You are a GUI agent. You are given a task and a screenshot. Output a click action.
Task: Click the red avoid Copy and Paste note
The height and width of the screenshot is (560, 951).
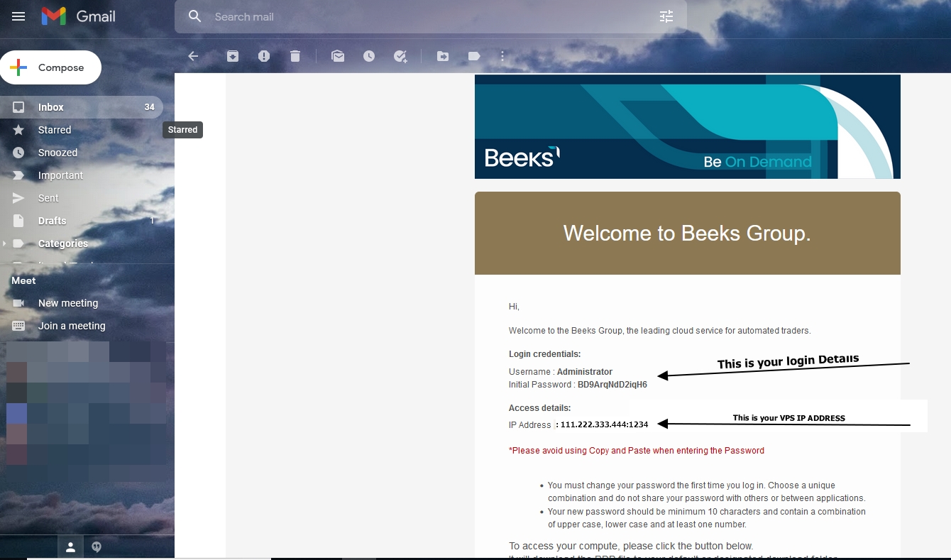(637, 451)
